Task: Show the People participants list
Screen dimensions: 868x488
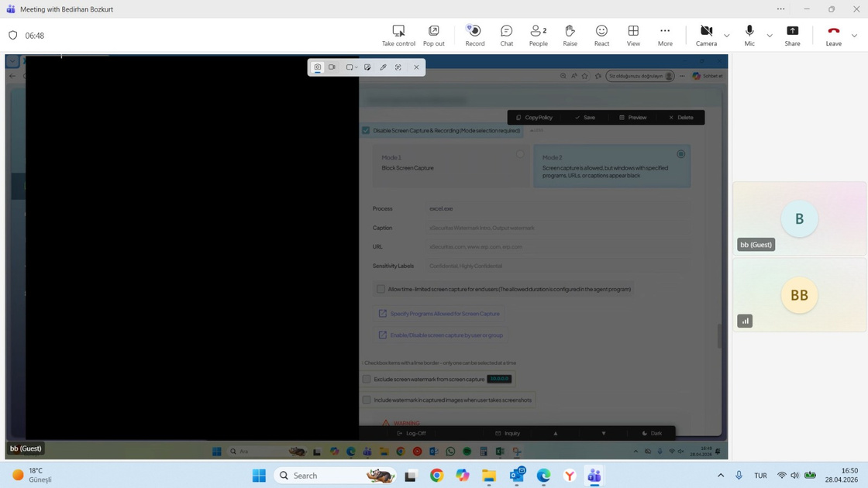Action: 538,36
